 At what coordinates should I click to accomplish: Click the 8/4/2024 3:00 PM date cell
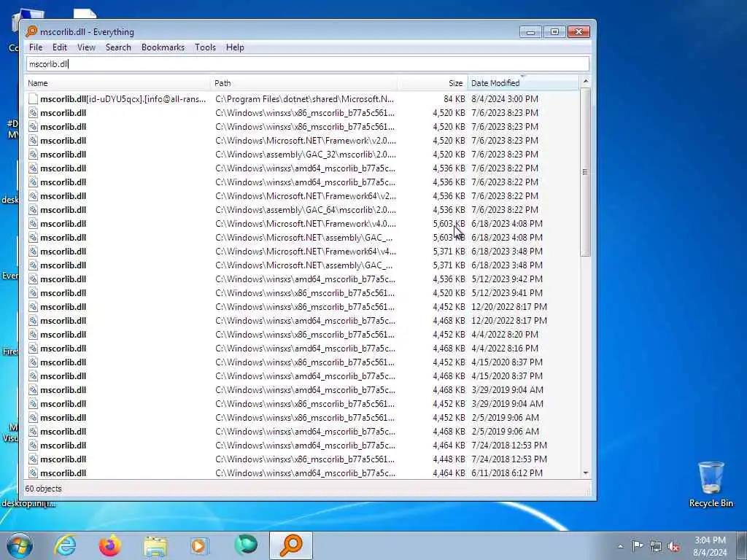click(x=505, y=99)
